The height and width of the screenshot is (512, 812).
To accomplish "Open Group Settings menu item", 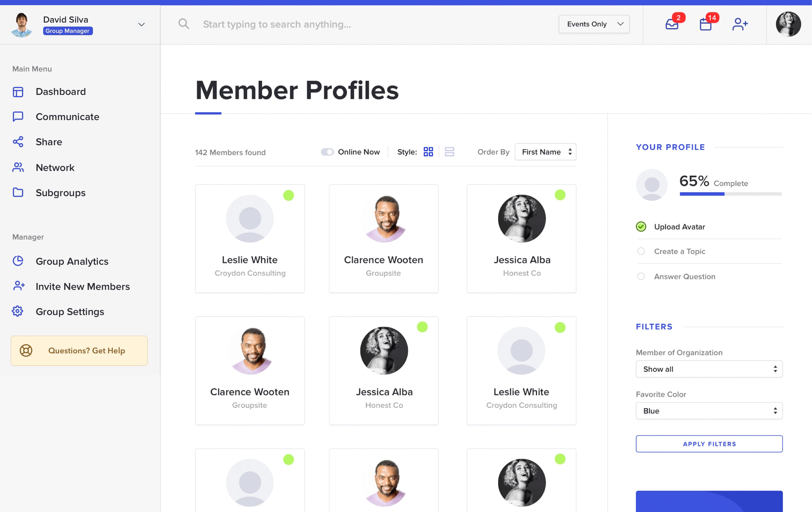I will coord(70,311).
